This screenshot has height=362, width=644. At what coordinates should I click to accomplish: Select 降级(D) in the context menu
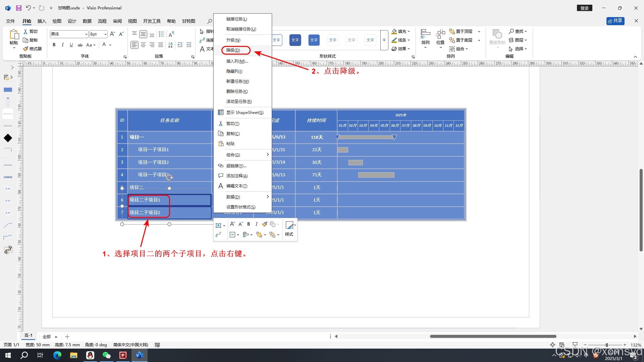pyautogui.click(x=233, y=50)
